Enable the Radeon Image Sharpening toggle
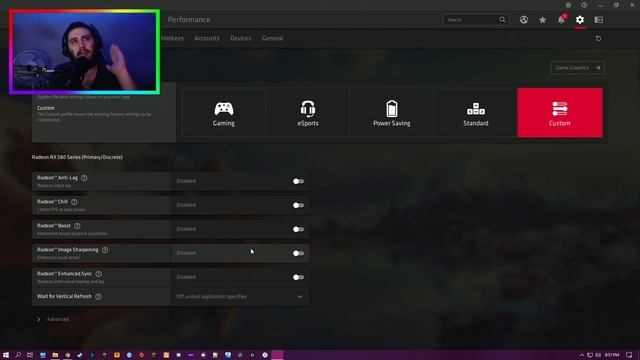Image resolution: width=640 pixels, height=360 pixels. [x=298, y=253]
